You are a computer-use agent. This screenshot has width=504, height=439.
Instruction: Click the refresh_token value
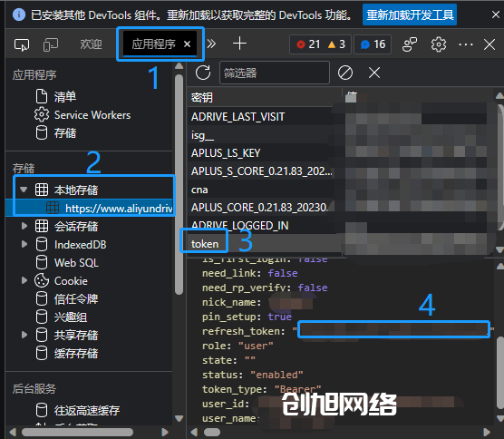point(393,330)
